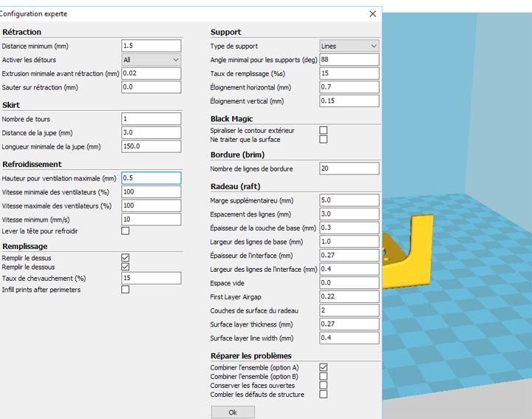Click the Bordure (brim) heading

[x=237, y=154]
